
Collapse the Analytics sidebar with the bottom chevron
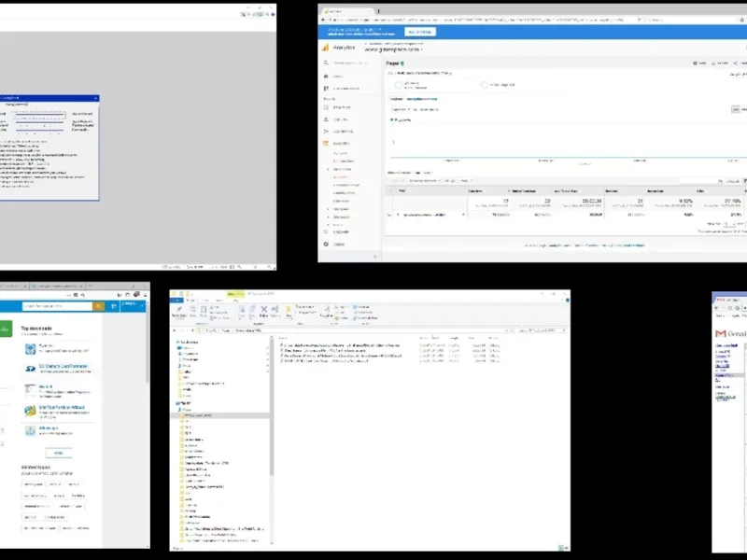(375, 257)
